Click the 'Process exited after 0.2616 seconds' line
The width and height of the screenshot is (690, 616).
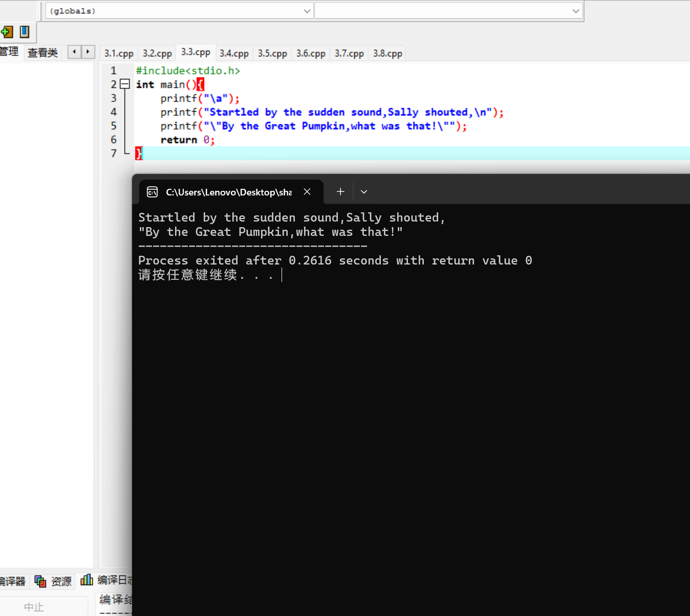coord(335,260)
